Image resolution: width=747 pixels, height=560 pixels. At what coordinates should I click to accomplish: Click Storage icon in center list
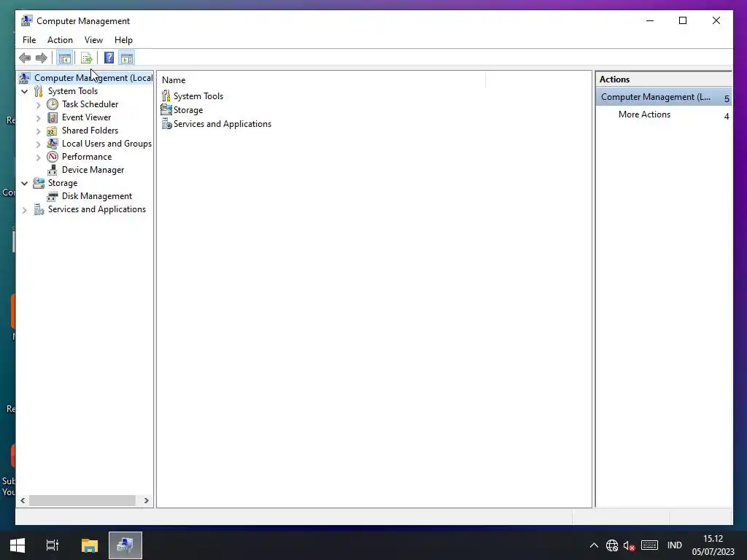tap(166, 110)
